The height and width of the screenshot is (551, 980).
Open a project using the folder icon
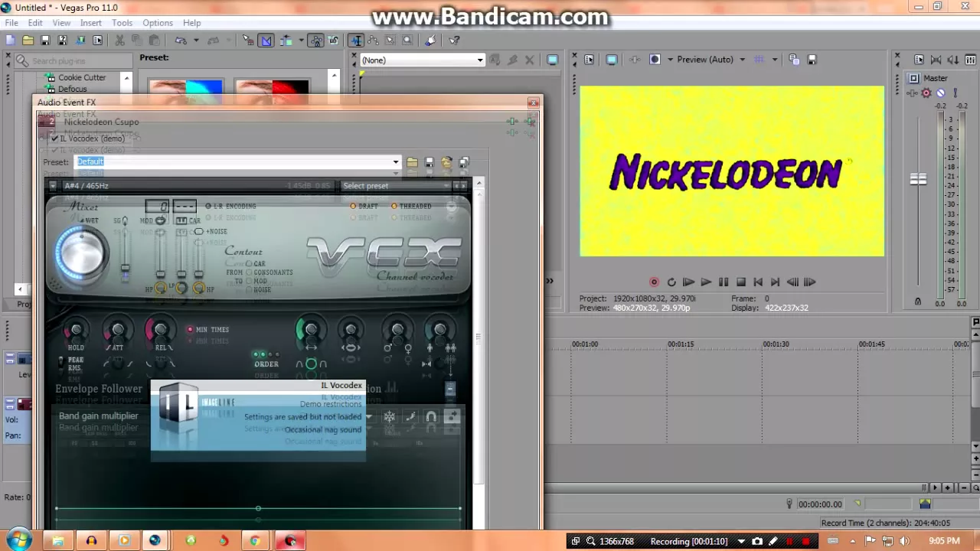[x=28, y=41]
